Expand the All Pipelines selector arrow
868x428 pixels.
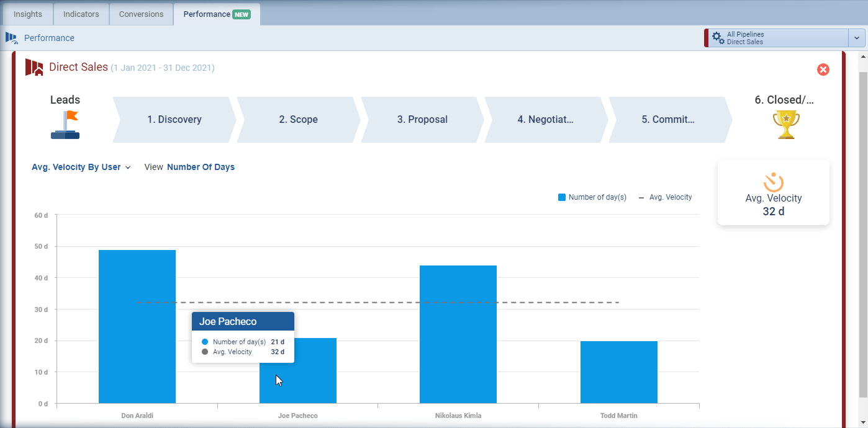(856, 38)
